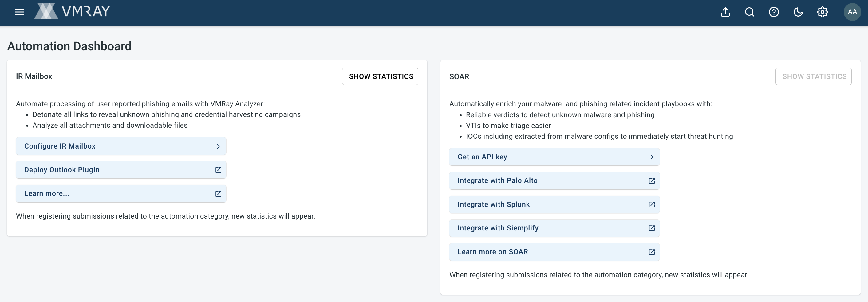This screenshot has width=868, height=302.
Task: Click external icon on Learn more on SOAR
Action: coord(651,252)
